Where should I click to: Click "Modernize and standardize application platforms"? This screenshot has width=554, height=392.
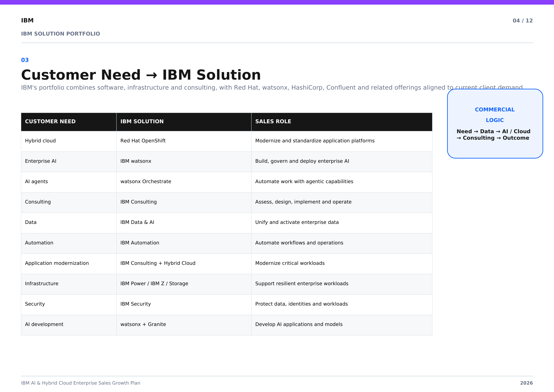point(315,141)
